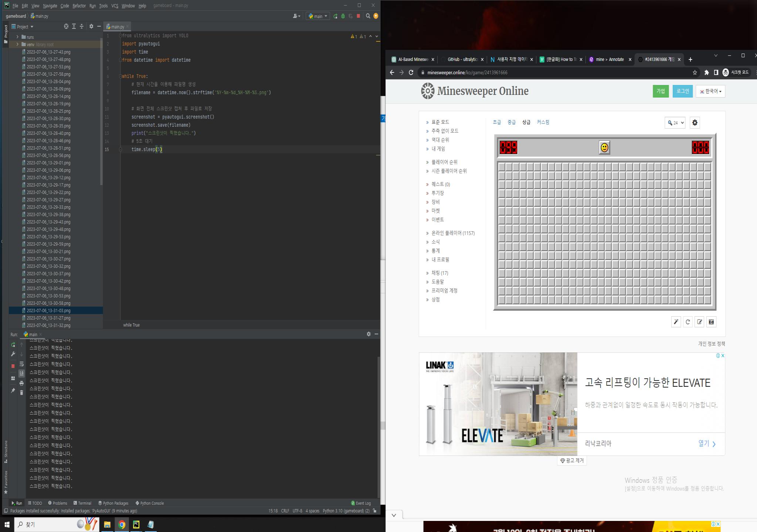This screenshot has height=532, width=757.
Task: Open File Explorer from the taskbar
Action: 107,524
